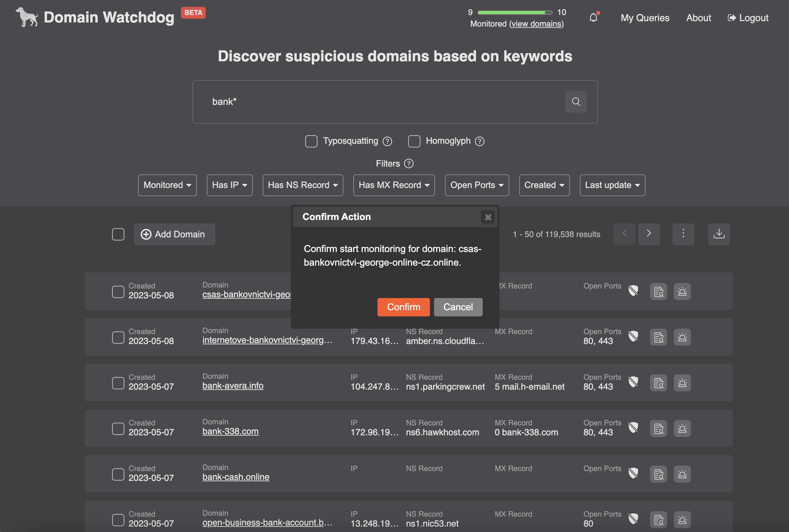Screen dimensions: 789x532
Task: Open the report icon for bank-avera.info row
Action: click(x=659, y=383)
